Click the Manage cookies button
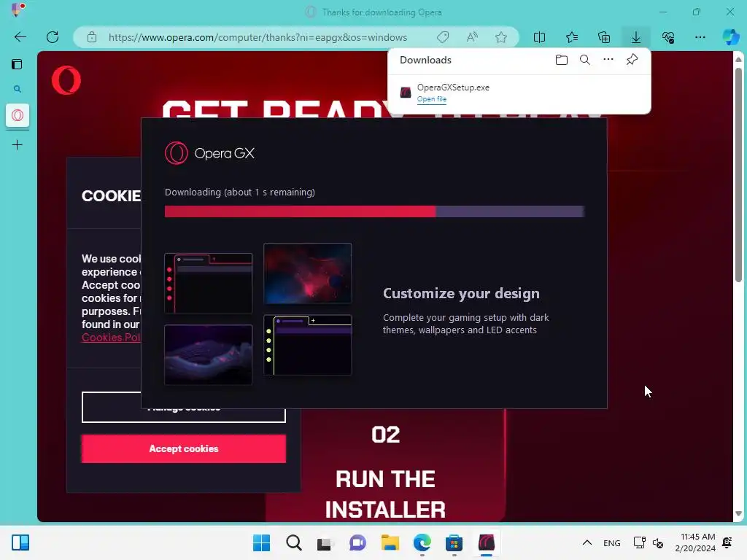This screenshot has width=747, height=560. coord(183,407)
